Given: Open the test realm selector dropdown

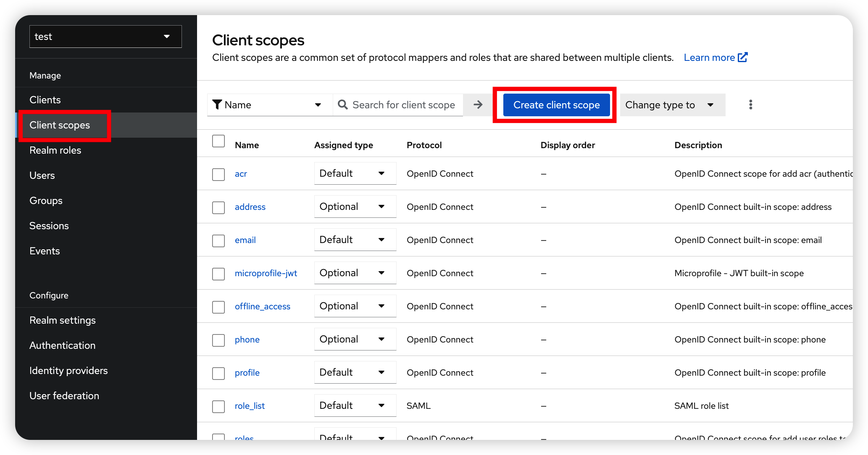Looking at the screenshot, I should click(105, 37).
